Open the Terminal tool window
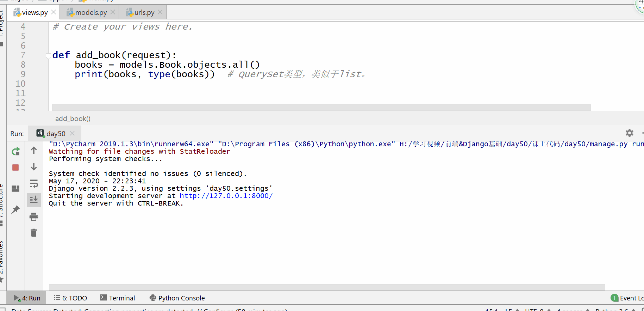 (x=118, y=298)
